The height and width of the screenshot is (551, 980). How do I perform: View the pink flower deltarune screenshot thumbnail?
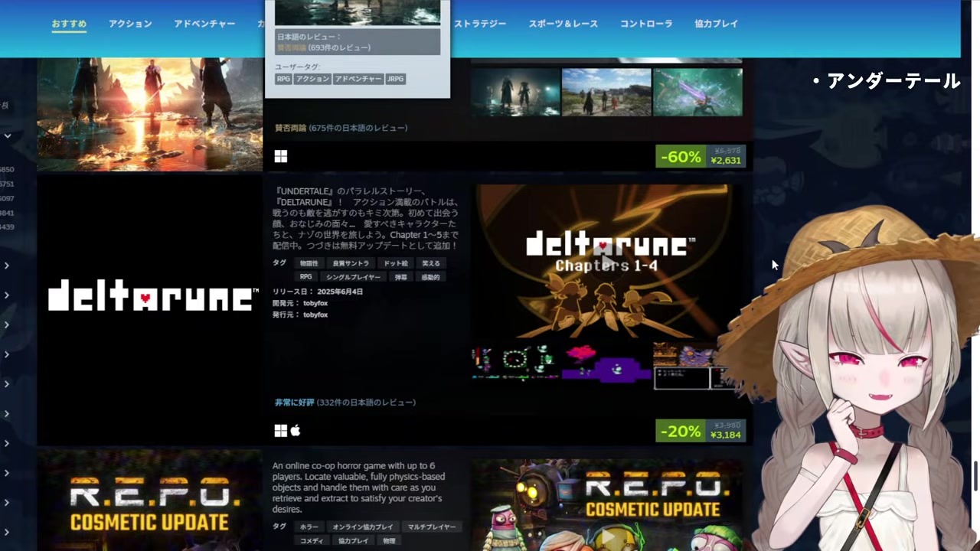[x=606, y=365]
